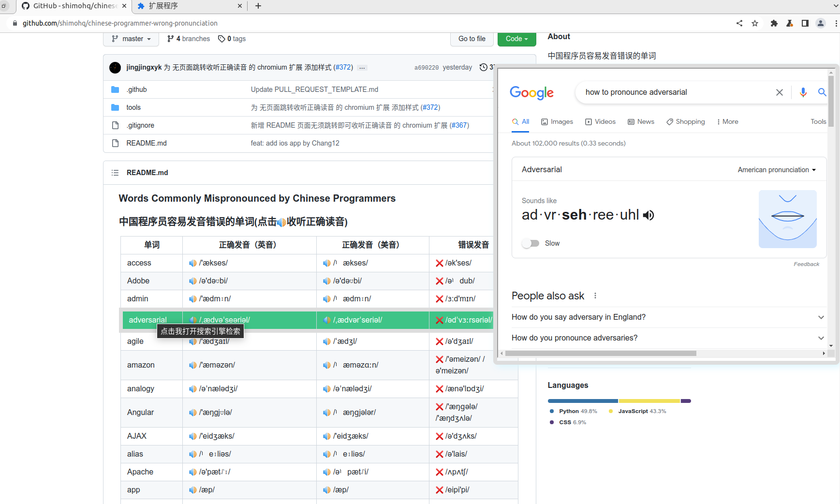Select the All search tab
This screenshot has width=840, height=504.
[521, 122]
